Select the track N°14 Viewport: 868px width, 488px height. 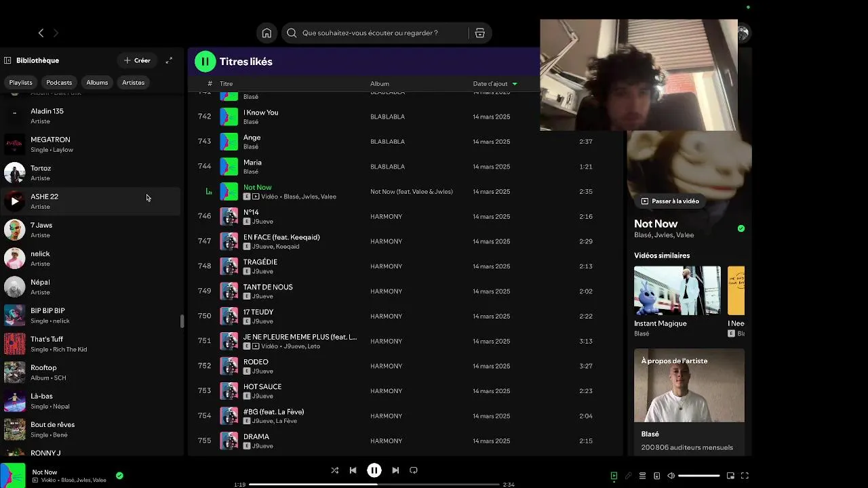tap(251, 212)
